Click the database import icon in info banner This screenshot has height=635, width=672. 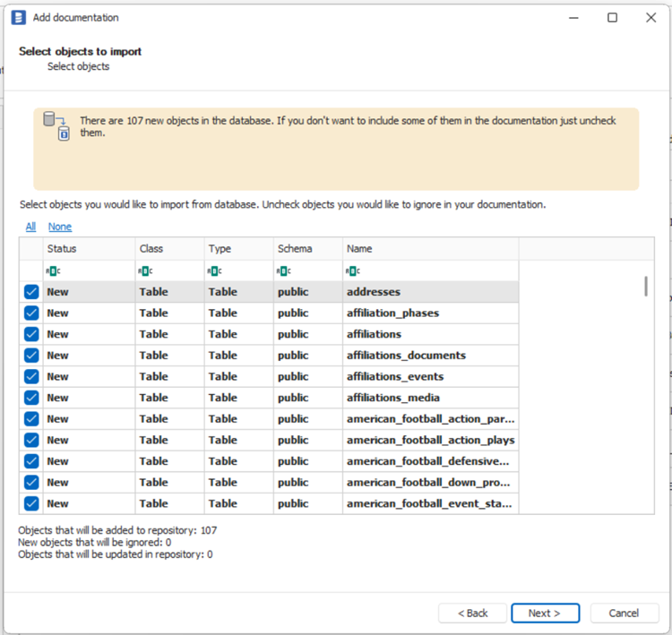(x=57, y=126)
